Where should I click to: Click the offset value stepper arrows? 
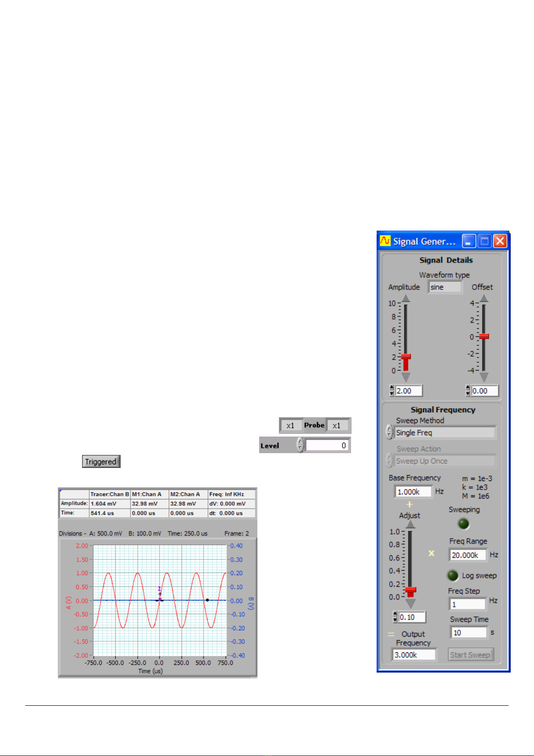pos(468,391)
